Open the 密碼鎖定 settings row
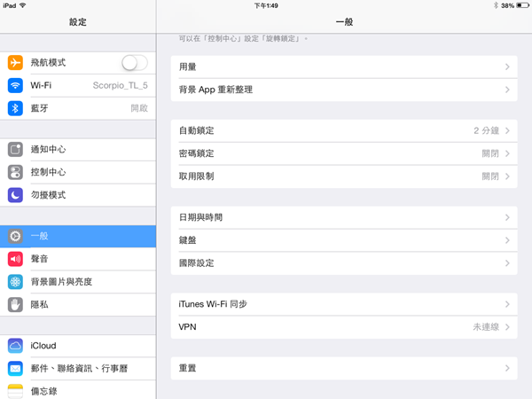The height and width of the screenshot is (399, 532). coord(344,153)
